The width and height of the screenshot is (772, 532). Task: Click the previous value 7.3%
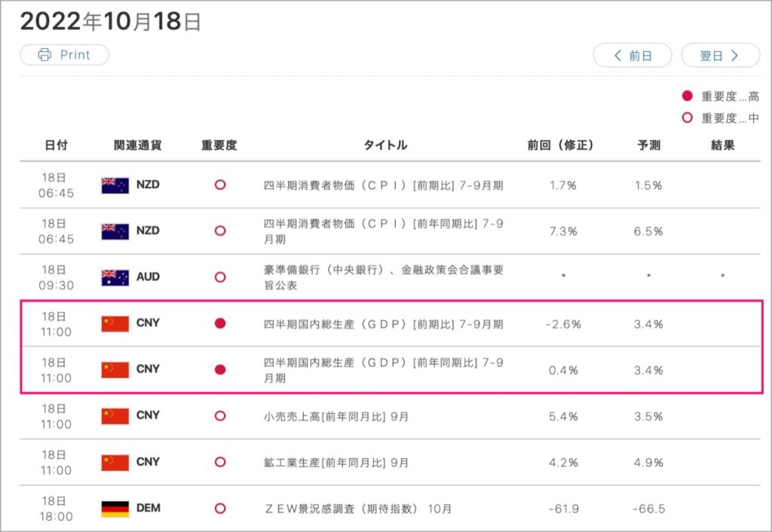point(563,231)
